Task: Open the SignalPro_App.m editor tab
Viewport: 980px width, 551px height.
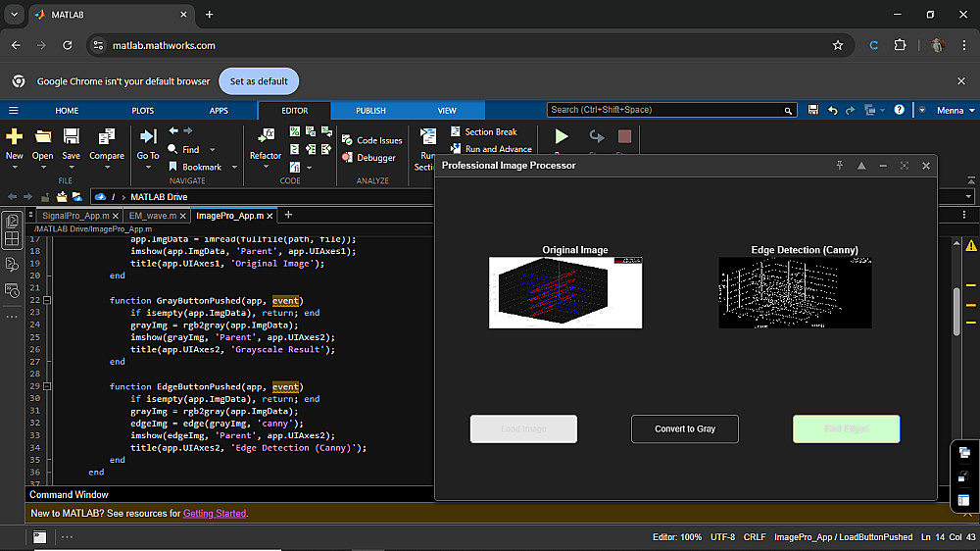Action: pyautogui.click(x=74, y=215)
